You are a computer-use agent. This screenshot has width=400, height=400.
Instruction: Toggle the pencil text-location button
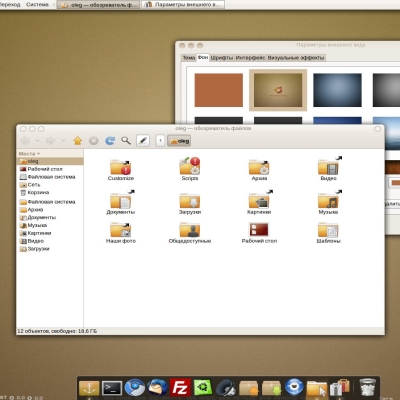click(143, 141)
